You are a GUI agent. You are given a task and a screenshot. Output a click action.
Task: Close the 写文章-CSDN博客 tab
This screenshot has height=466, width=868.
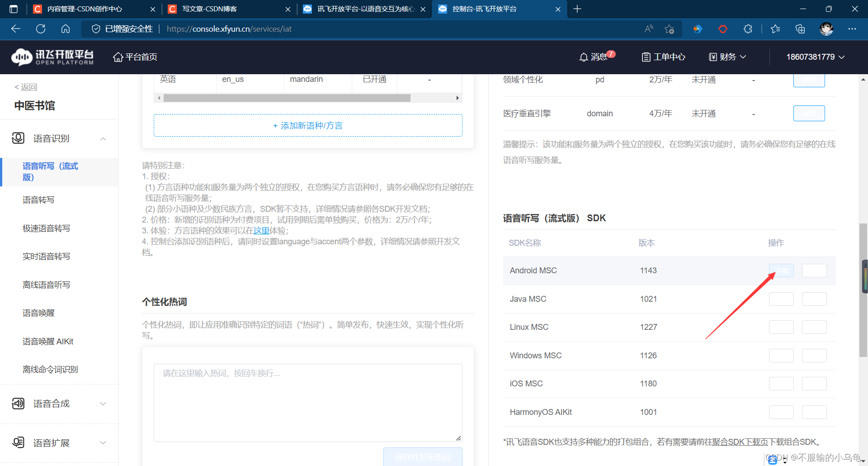[288, 9]
